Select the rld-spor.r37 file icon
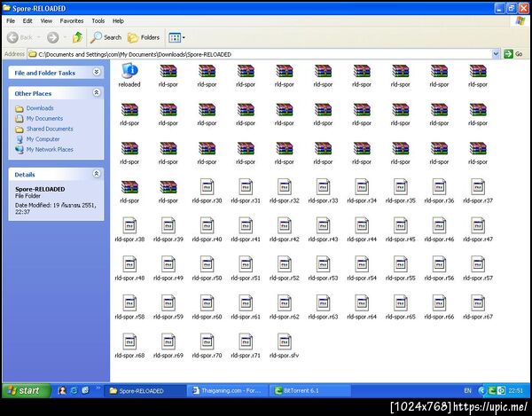532x416 pixels. point(478,187)
